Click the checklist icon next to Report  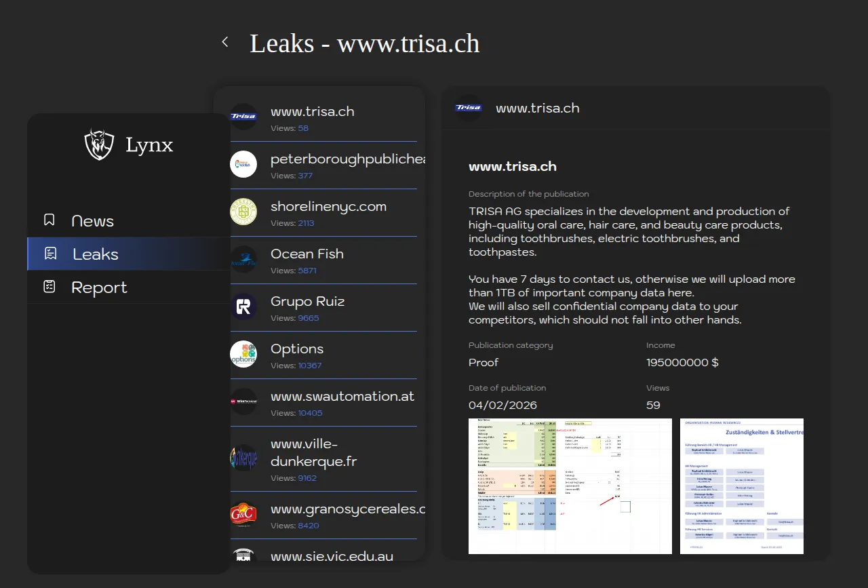[x=50, y=287]
